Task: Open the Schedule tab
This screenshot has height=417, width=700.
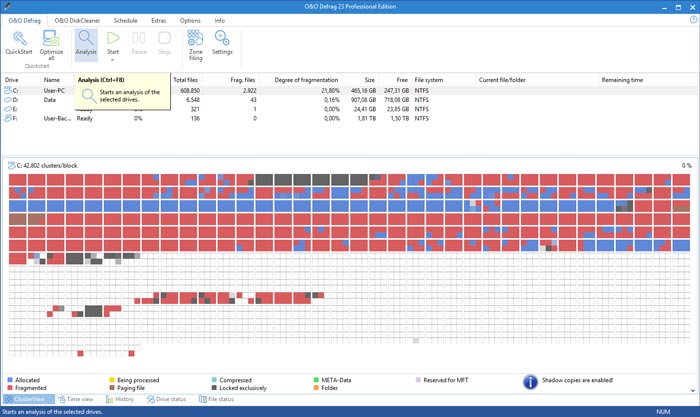Action: (125, 21)
